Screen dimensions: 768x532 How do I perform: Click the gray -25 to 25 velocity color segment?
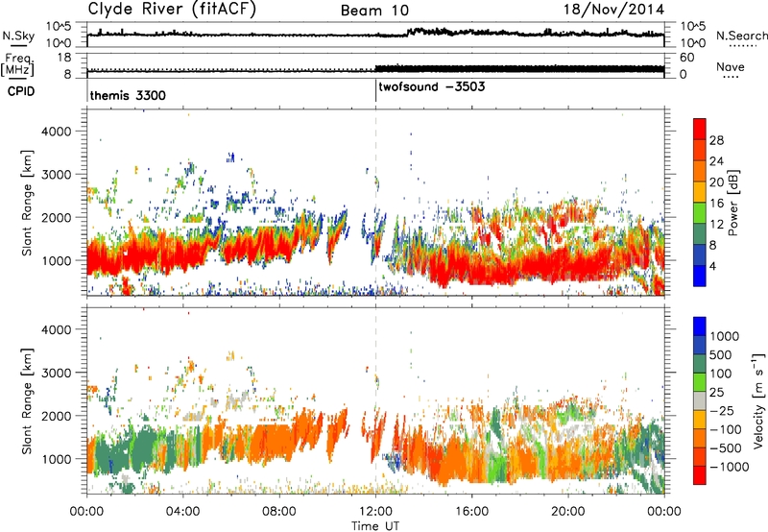[x=700, y=401]
